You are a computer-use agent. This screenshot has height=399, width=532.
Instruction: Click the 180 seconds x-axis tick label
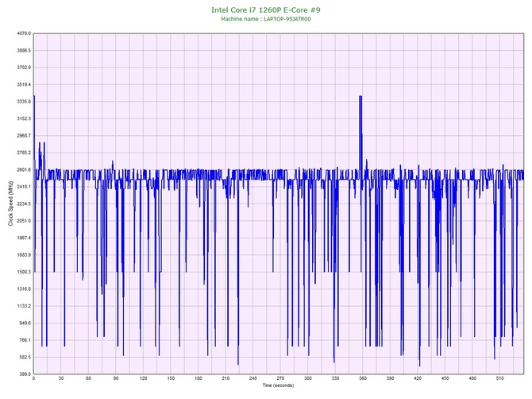pos(199,378)
